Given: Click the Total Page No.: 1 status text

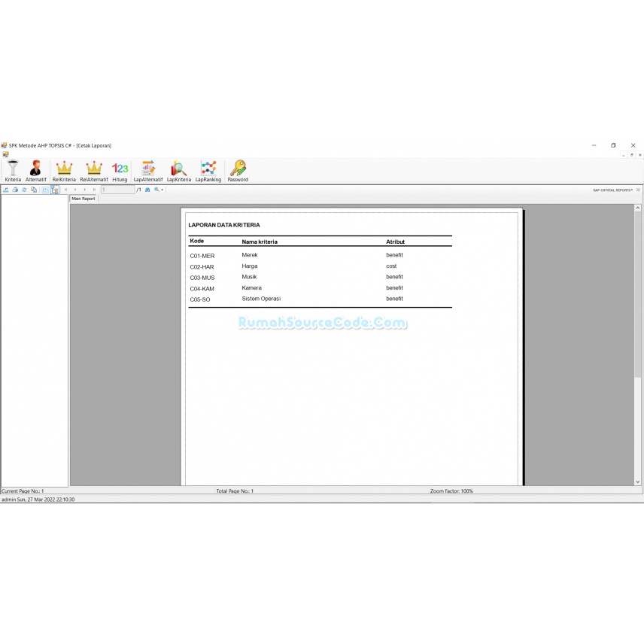Looking at the screenshot, I should (235, 491).
